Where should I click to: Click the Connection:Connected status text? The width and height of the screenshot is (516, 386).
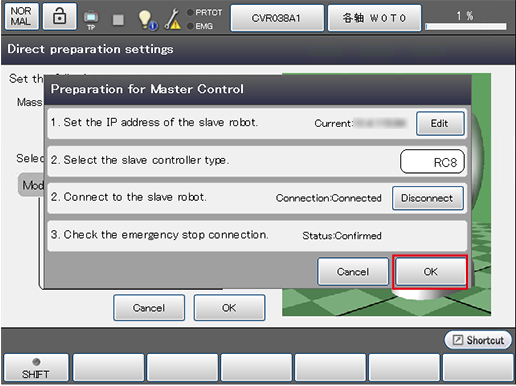tap(328, 198)
